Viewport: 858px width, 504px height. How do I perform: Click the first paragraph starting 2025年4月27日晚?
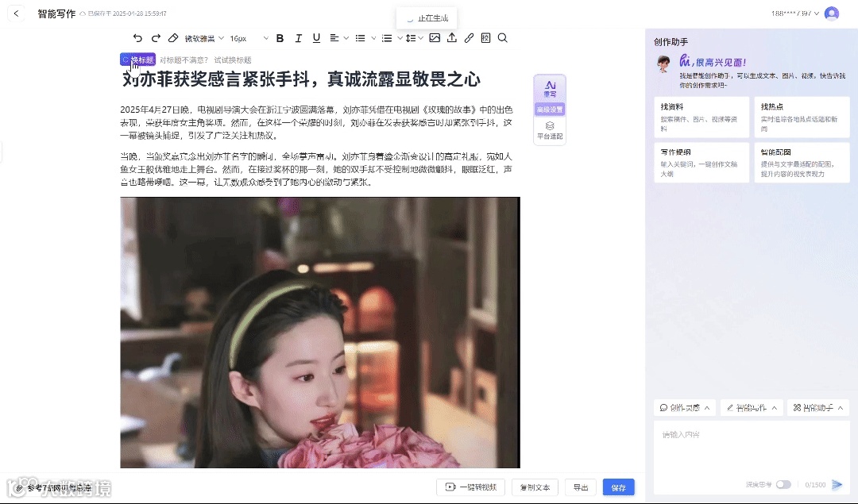316,122
